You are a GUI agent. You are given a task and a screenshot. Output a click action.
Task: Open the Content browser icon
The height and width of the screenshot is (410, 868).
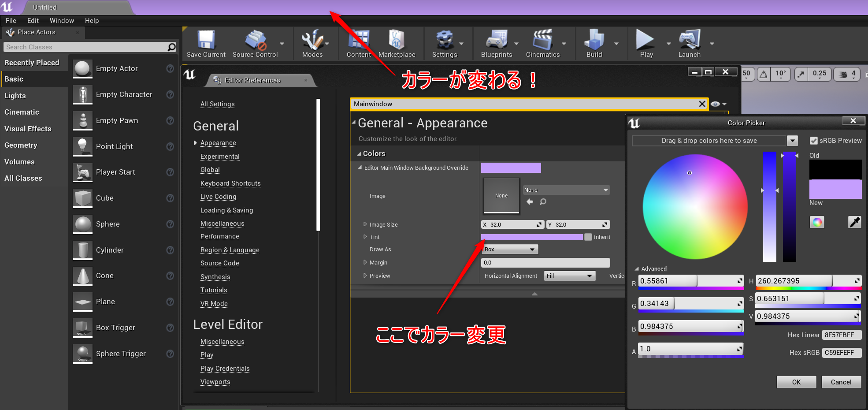(359, 40)
